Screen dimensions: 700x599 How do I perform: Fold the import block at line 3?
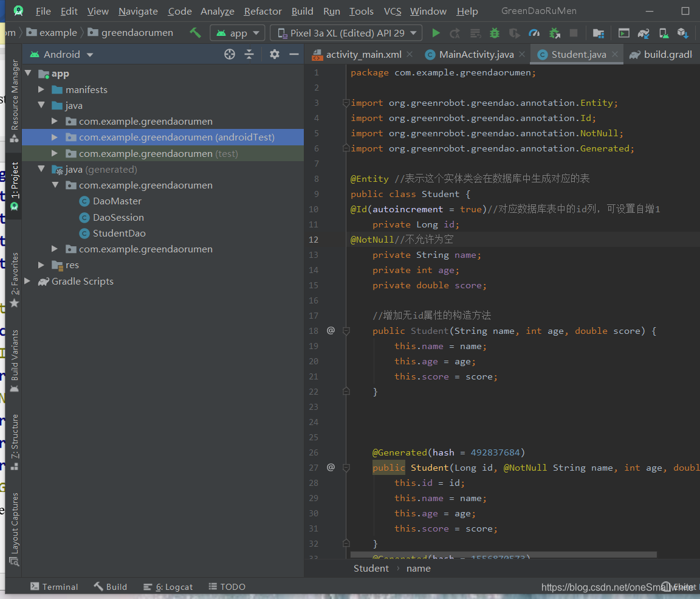pos(346,103)
